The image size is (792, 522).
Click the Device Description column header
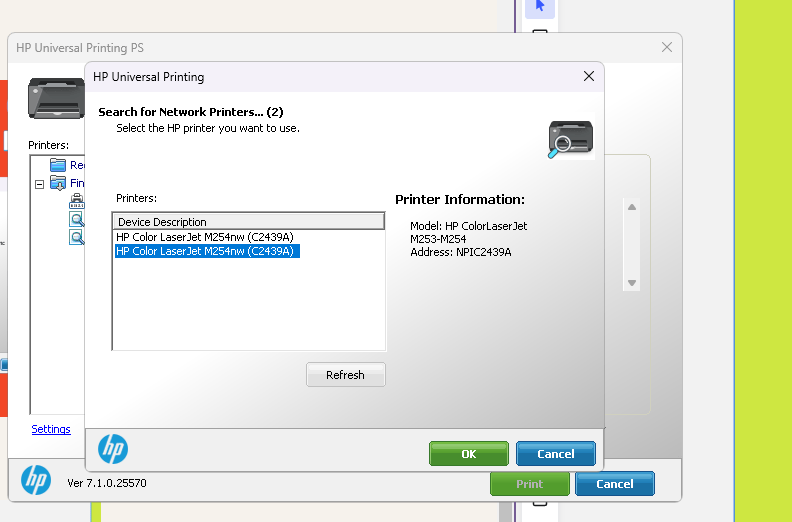pyautogui.click(x=248, y=222)
